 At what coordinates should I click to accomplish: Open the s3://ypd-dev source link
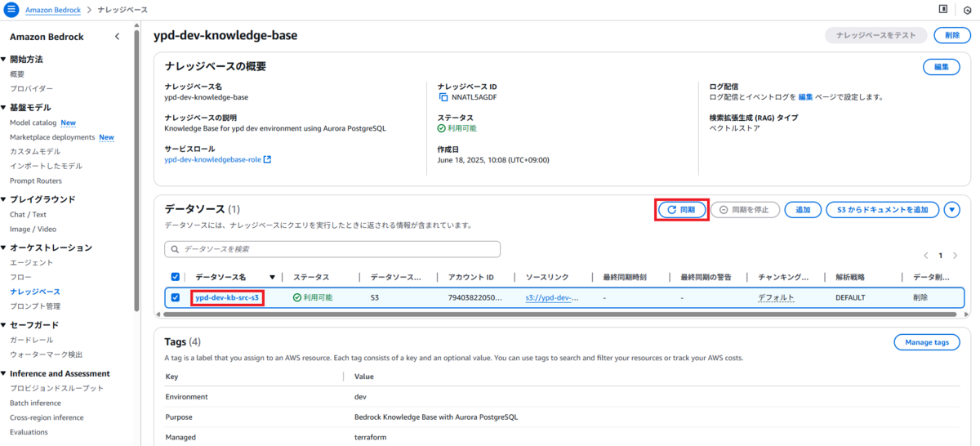point(552,298)
